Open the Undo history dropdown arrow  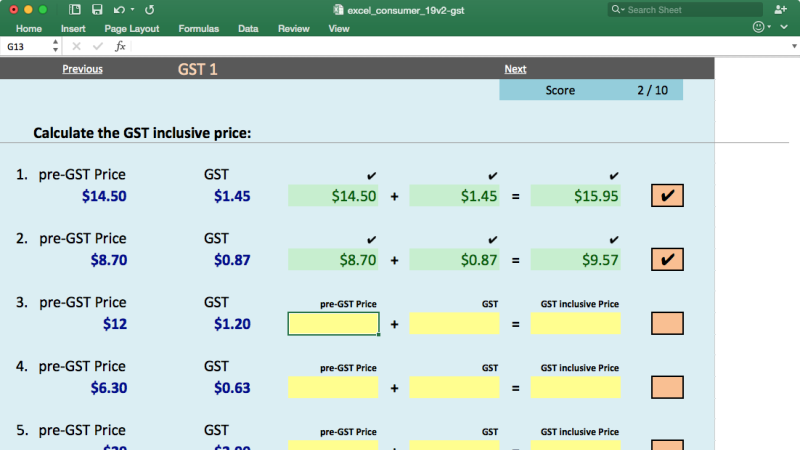pyautogui.click(x=132, y=10)
